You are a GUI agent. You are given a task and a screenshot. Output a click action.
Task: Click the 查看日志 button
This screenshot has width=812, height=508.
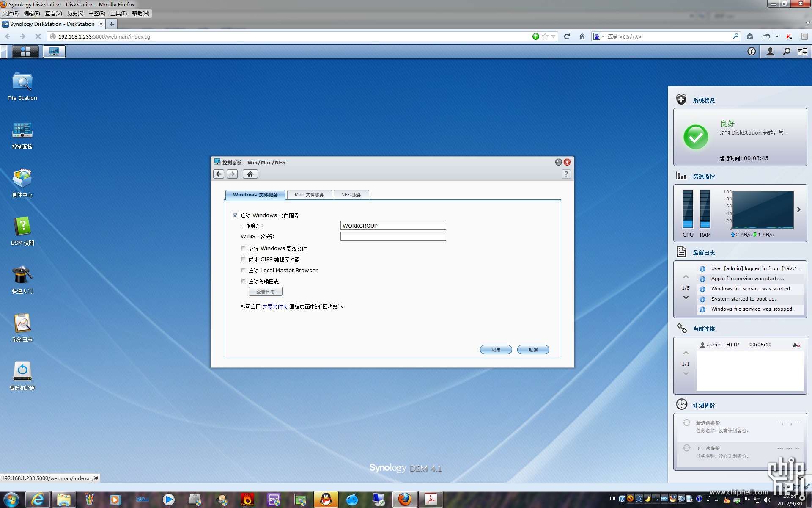[x=265, y=292]
